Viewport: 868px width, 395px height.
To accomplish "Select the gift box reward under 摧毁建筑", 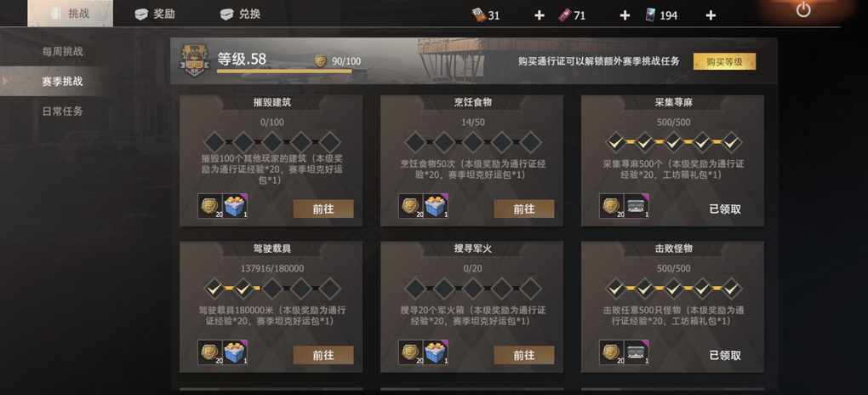I will click(x=235, y=205).
